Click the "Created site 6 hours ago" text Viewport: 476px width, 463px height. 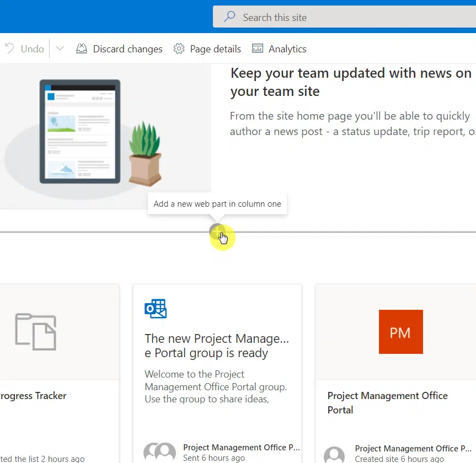[399, 459]
